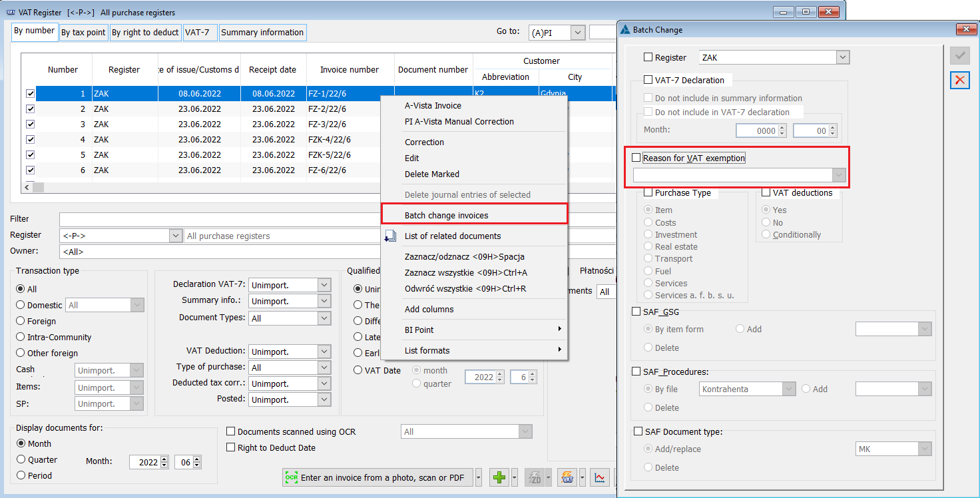This screenshot has height=498, width=980.
Task: Click the Owner <All> field
Action: click(x=338, y=252)
